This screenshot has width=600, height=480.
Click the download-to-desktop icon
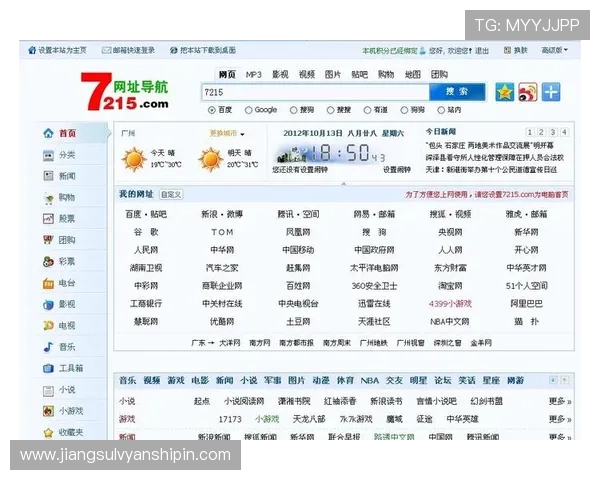tap(174, 50)
